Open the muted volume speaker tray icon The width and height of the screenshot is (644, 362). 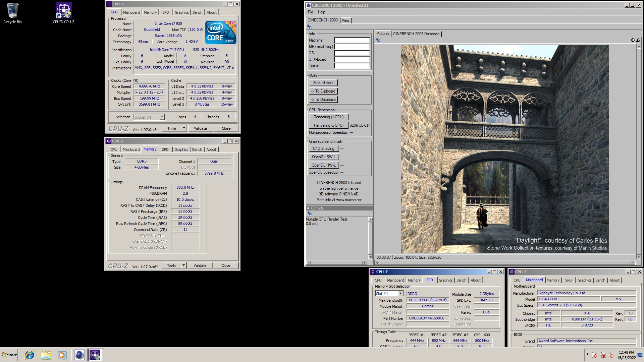[611, 355]
